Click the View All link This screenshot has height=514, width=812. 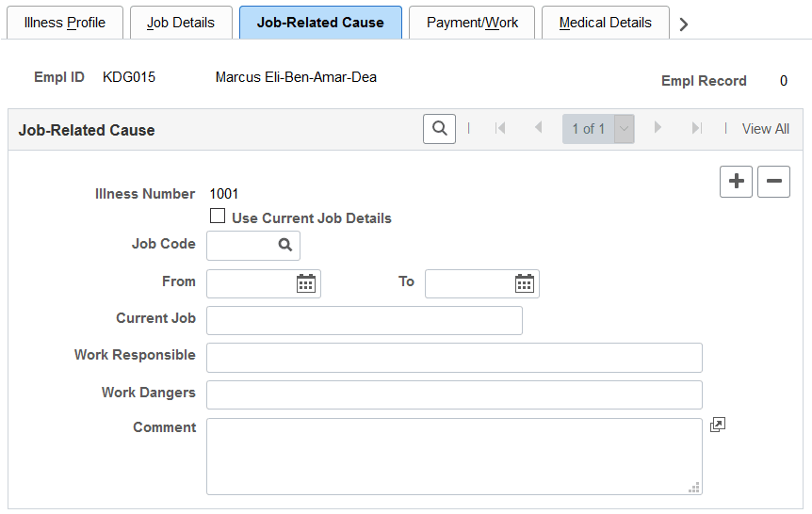[766, 129]
